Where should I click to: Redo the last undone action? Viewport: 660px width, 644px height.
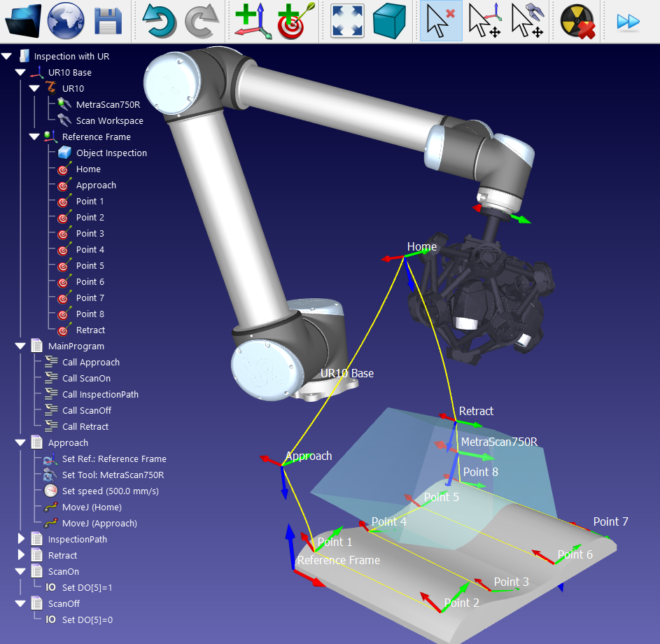pyautogui.click(x=202, y=21)
